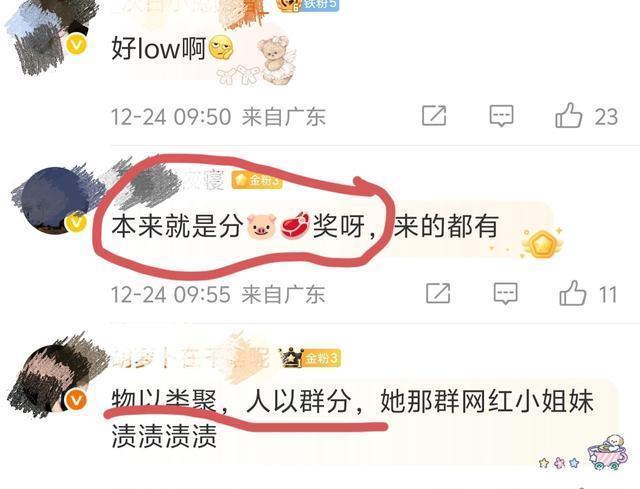Viewport: 640px width, 489px height.
Task: Tap the verified badge on first avatar
Action: click(x=76, y=44)
